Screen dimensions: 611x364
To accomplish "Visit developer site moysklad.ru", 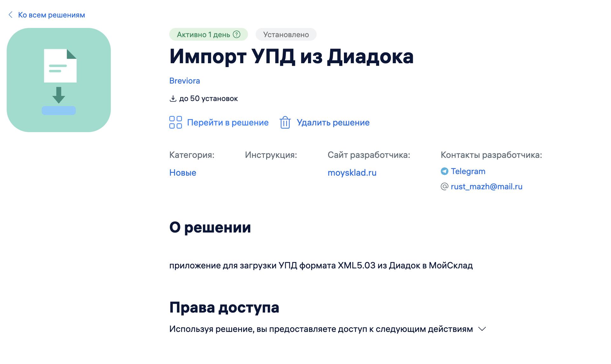I will pos(352,172).
